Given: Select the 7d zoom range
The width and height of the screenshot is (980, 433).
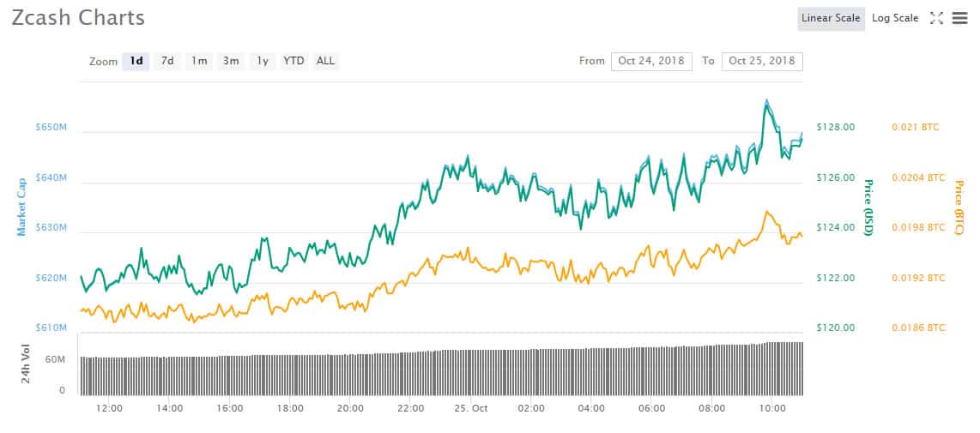Looking at the screenshot, I should pos(166,61).
